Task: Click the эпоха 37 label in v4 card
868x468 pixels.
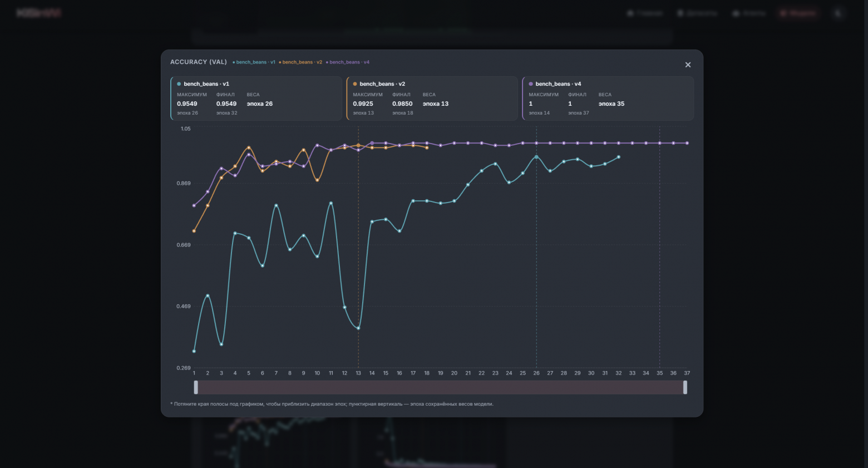Action: [x=579, y=113]
